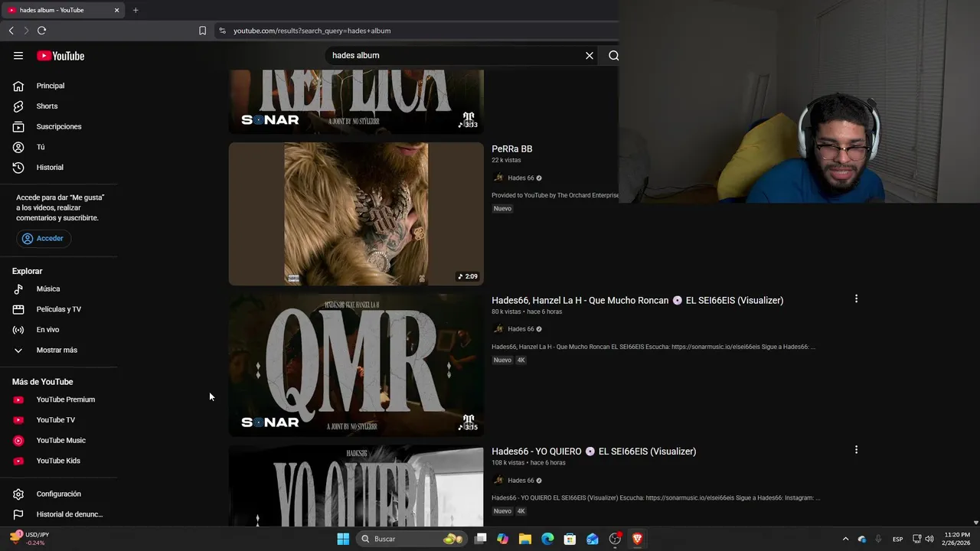Open the QMR video thumbnail
The width and height of the screenshot is (980, 551).
tap(356, 365)
